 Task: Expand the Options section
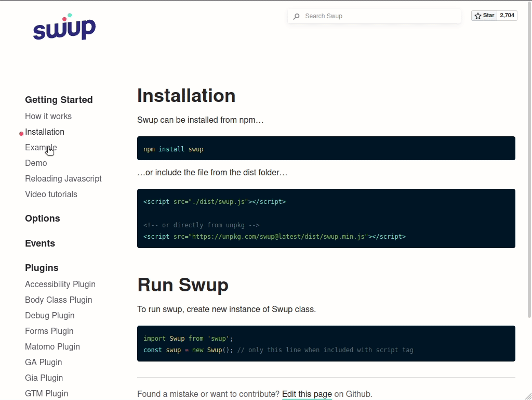[x=43, y=218]
